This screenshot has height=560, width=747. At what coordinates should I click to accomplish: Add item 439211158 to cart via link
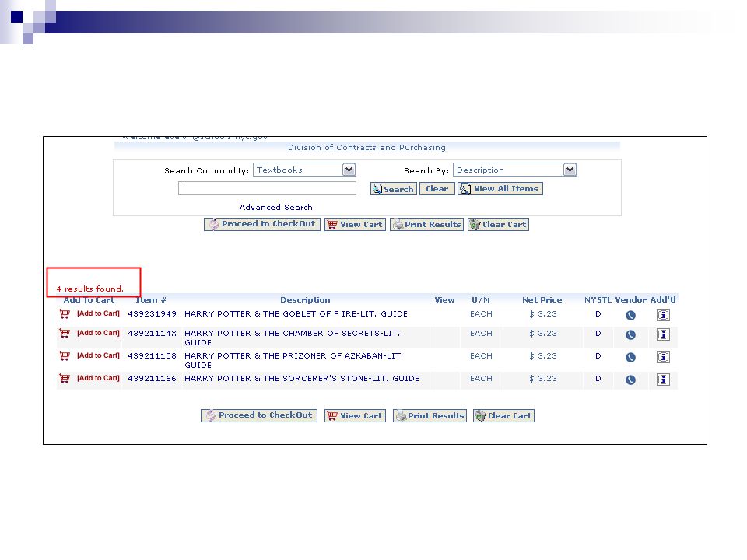[x=98, y=355]
